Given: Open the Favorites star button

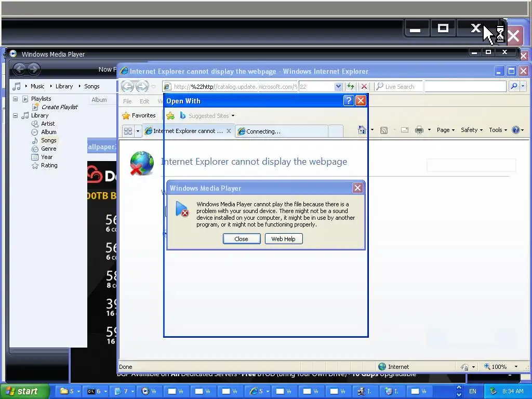Looking at the screenshot, I should coord(139,116).
